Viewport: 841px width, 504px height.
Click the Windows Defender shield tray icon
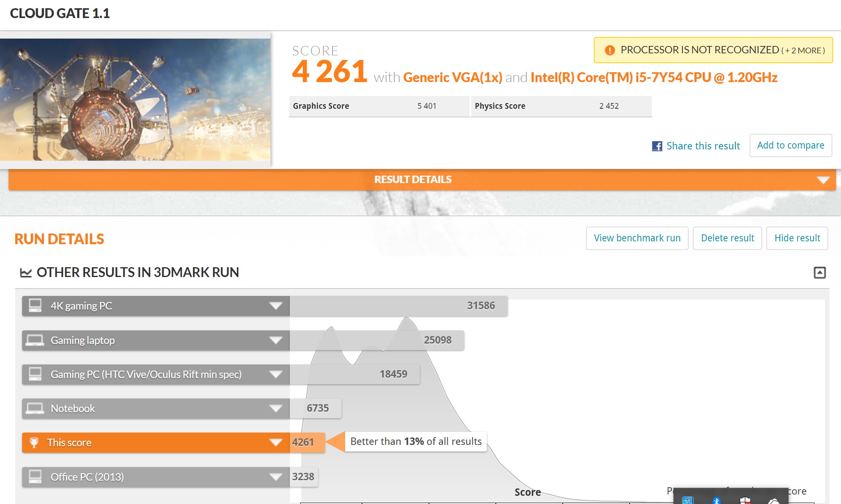point(745,500)
